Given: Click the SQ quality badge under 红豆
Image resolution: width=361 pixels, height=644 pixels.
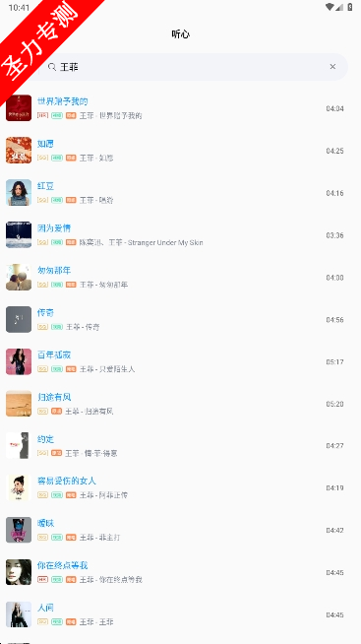Looking at the screenshot, I should coord(42,200).
